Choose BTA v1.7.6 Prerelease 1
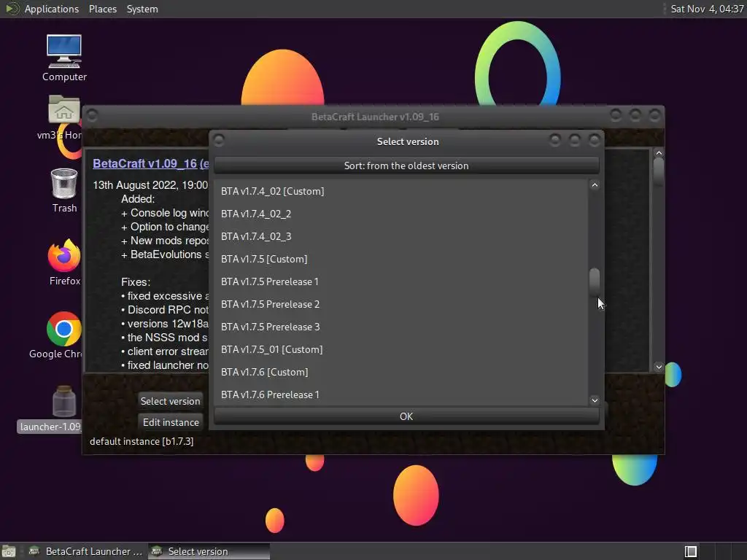Image resolution: width=747 pixels, height=560 pixels. click(400, 394)
